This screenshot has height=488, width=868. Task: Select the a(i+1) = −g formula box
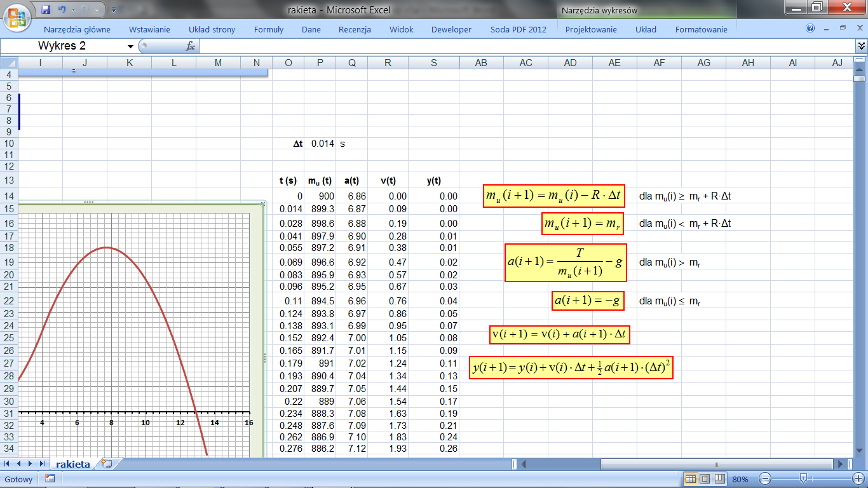pyautogui.click(x=587, y=301)
